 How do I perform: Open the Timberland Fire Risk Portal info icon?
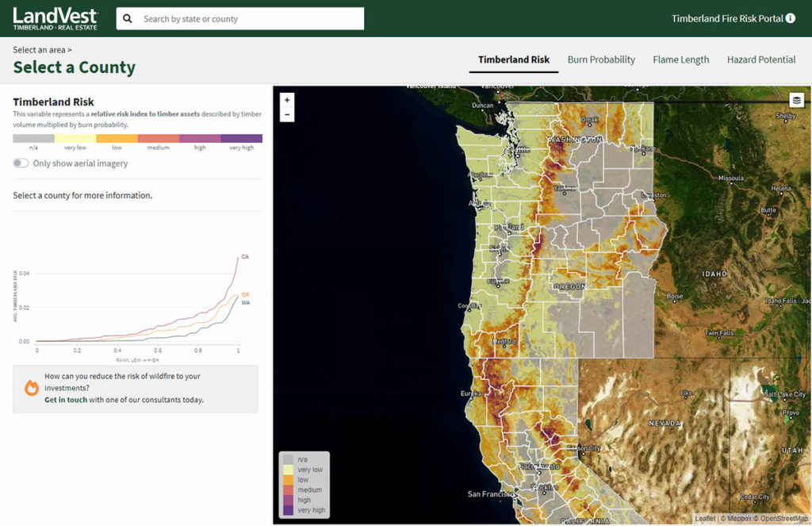click(790, 18)
